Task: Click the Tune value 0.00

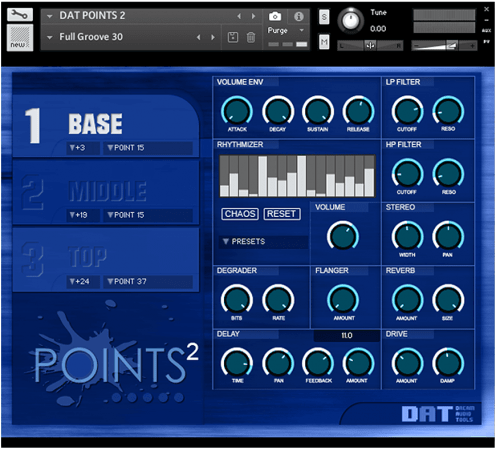Action: [x=378, y=29]
